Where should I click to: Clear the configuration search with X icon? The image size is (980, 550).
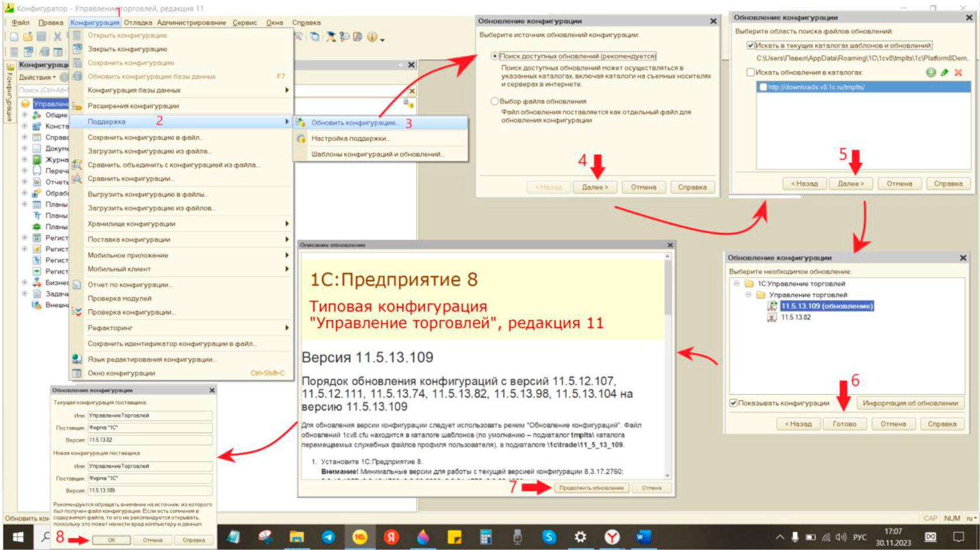point(412,91)
